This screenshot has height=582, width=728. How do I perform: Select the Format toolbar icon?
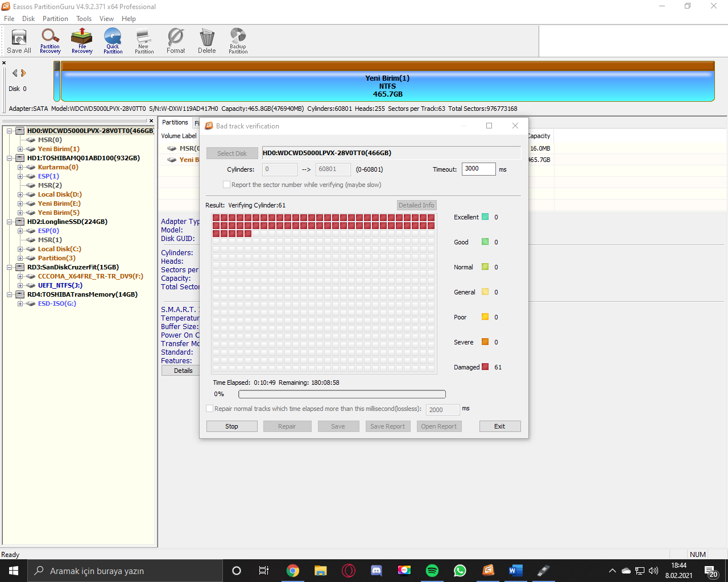click(176, 41)
